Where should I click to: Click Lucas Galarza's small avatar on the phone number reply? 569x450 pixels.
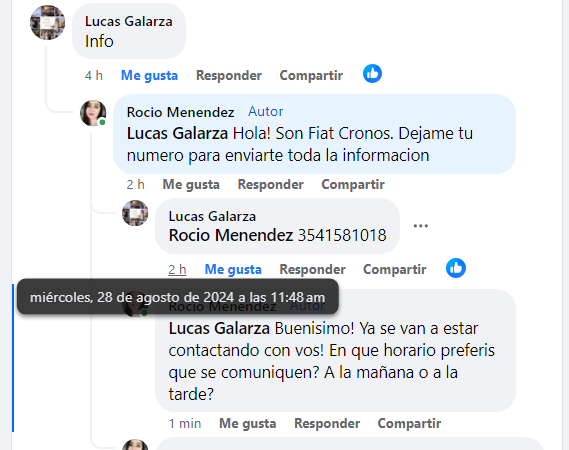135,213
